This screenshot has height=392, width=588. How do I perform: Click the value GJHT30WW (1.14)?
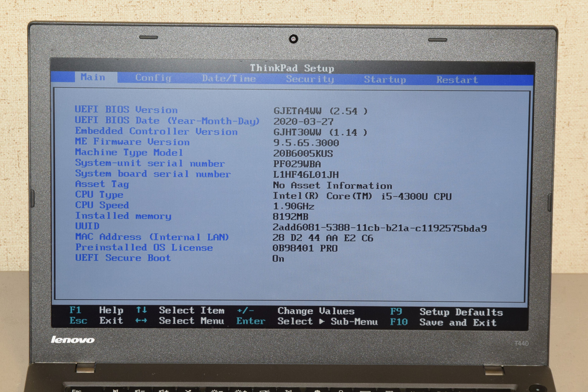pyautogui.click(x=320, y=132)
